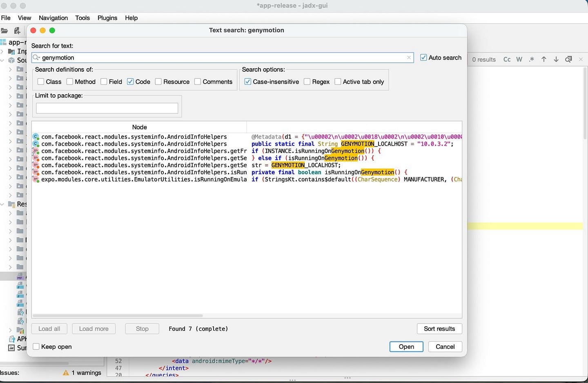Open the Navigation menu

53,18
